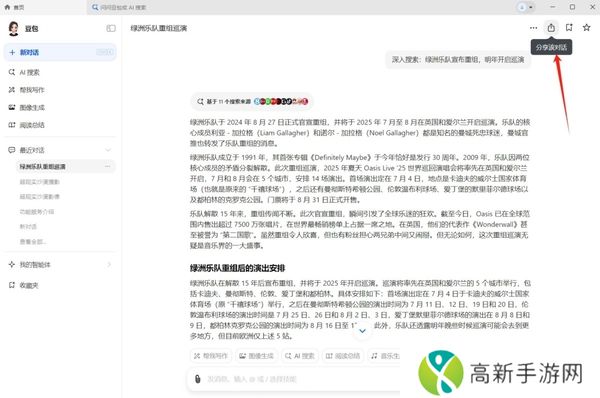Open the greyed 新对话 item in recent conversations
Viewport: 600px width, 398px height.
pyautogui.click(x=28, y=227)
